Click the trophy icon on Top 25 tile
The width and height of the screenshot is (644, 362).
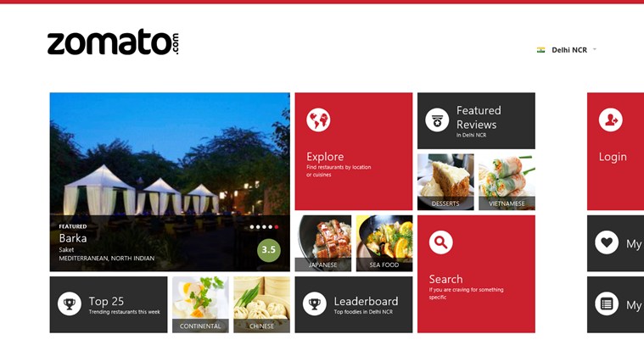tap(70, 304)
